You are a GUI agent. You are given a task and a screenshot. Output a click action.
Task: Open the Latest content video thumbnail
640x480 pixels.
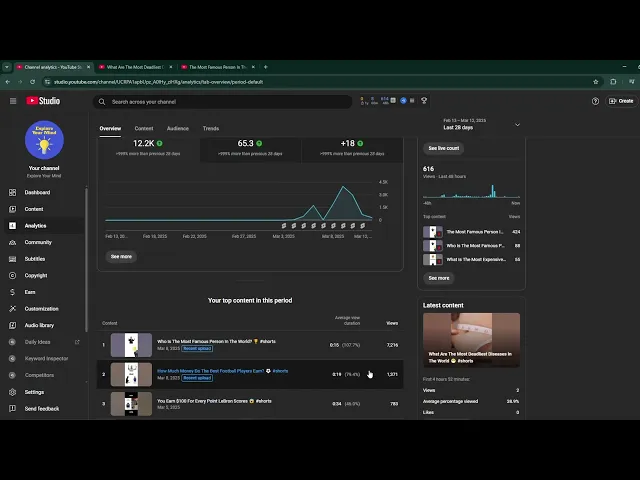471,340
